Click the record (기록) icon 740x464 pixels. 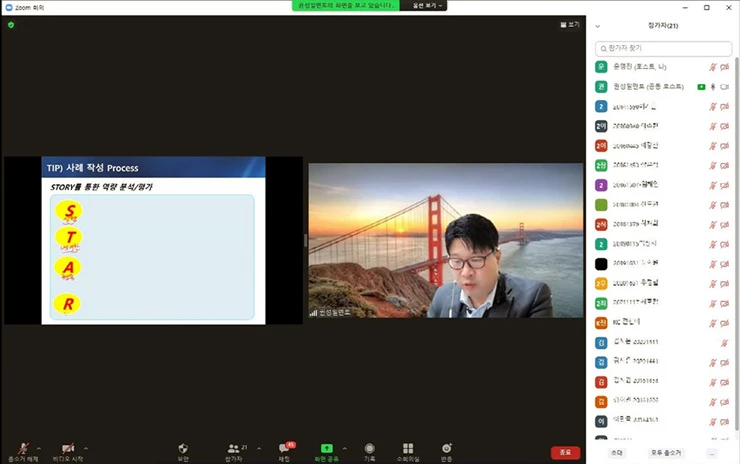point(369,448)
